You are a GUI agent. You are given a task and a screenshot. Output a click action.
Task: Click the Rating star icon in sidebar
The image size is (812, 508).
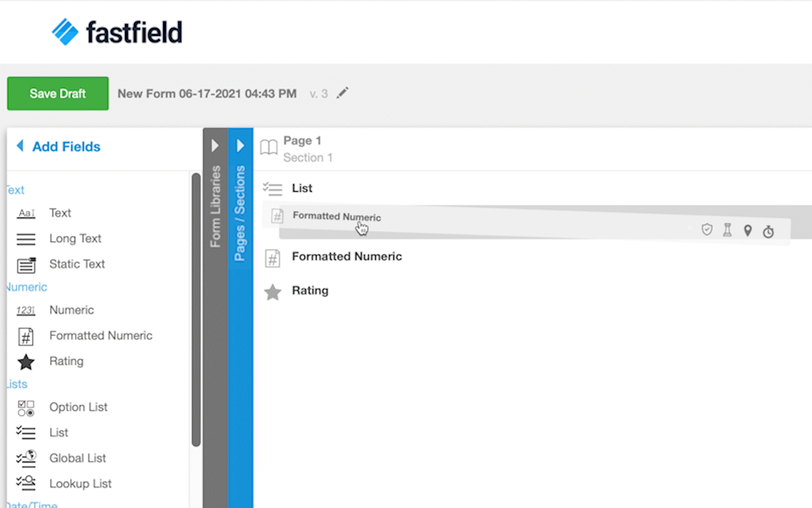[x=26, y=362]
